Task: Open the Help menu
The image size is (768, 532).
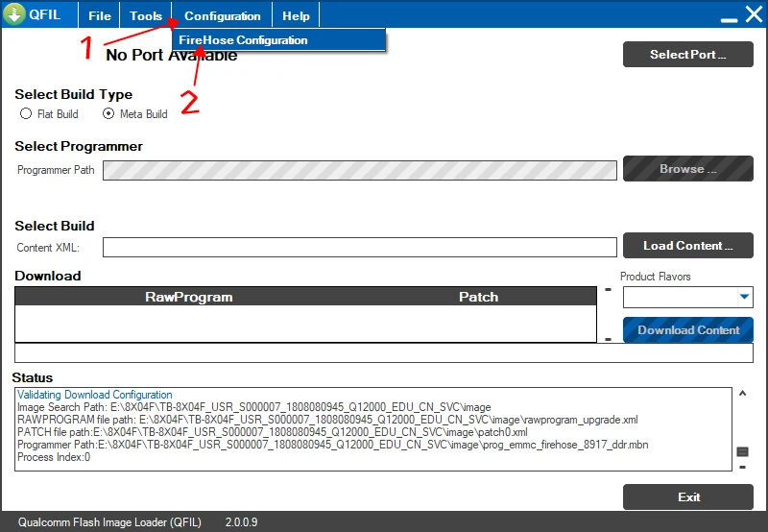Action: (296, 15)
